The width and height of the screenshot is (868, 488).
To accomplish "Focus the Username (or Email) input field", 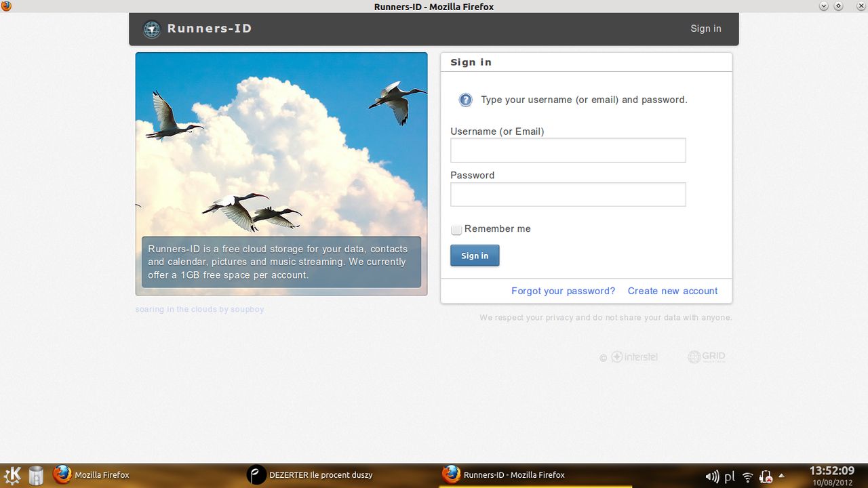I will 568,150.
